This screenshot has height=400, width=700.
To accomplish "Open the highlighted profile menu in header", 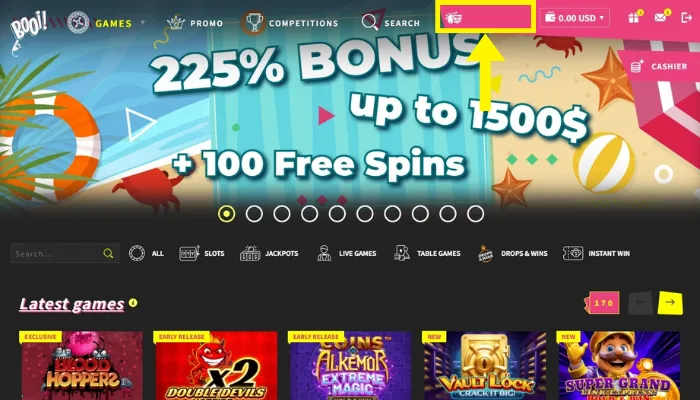I will pos(485,18).
